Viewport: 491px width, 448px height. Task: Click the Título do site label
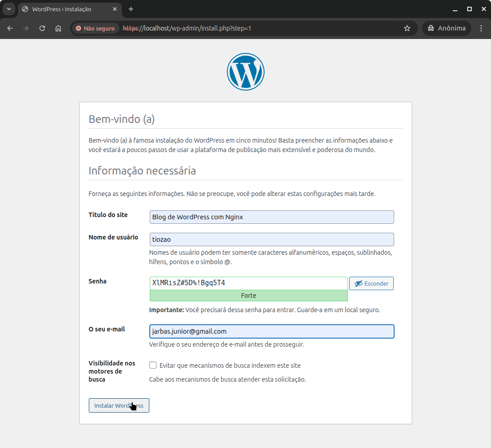(x=108, y=215)
